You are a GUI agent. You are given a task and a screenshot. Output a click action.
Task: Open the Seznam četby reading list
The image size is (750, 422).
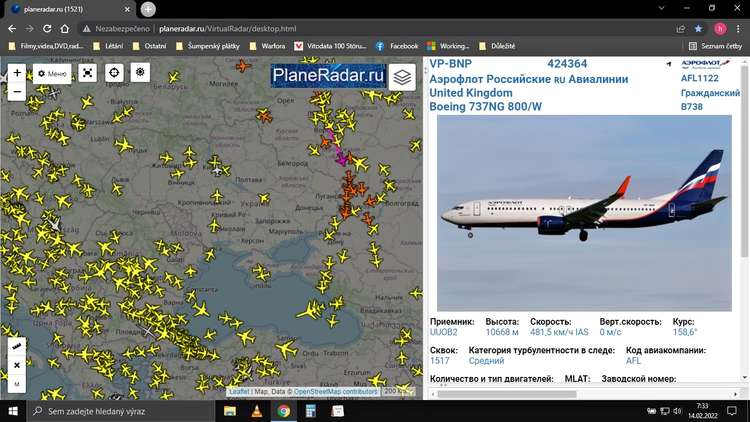714,46
